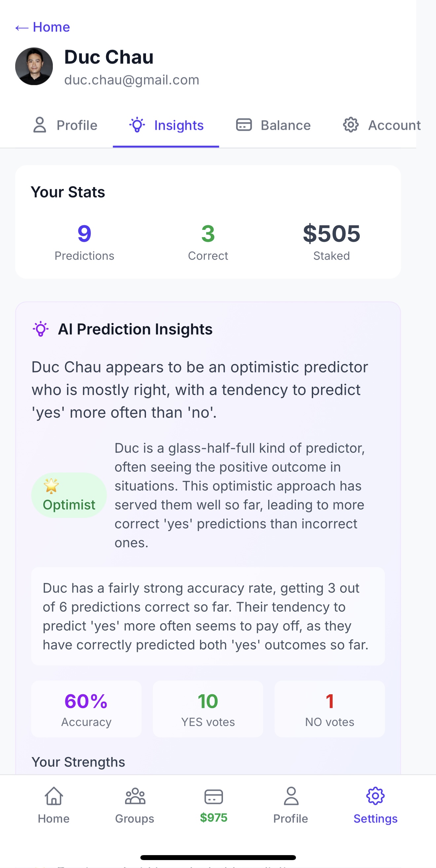Tap the Home icon in bottom navigation

pos(54,797)
